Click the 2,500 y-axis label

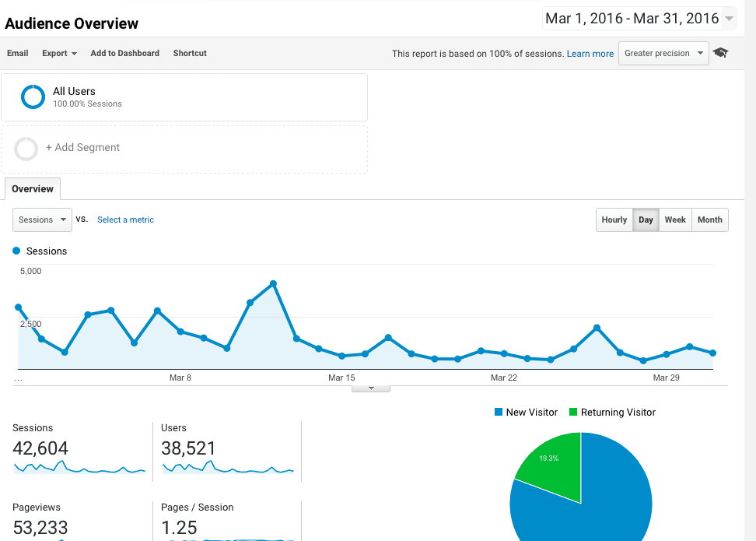[31, 324]
